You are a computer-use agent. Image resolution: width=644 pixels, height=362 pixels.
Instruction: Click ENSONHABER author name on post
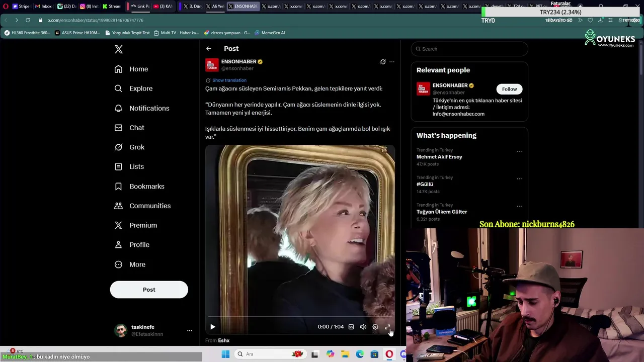click(x=239, y=61)
